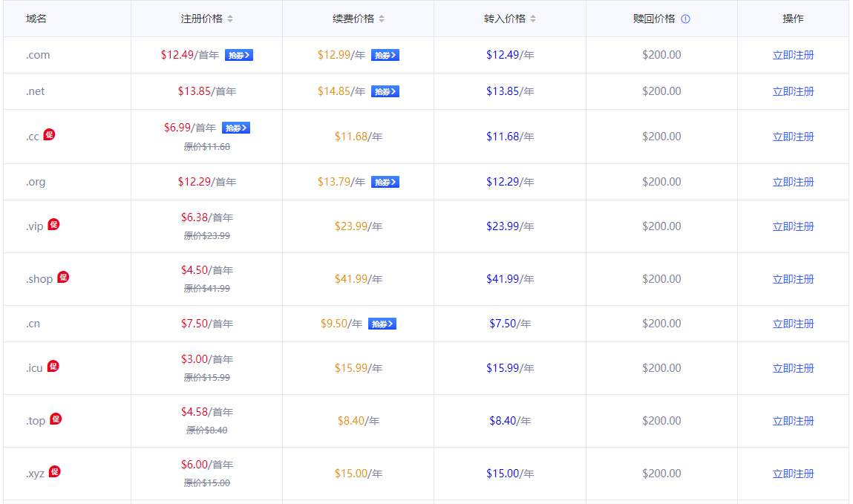The width and height of the screenshot is (853, 504).
Task: Select the .net domain name cell
Action: pos(67,91)
